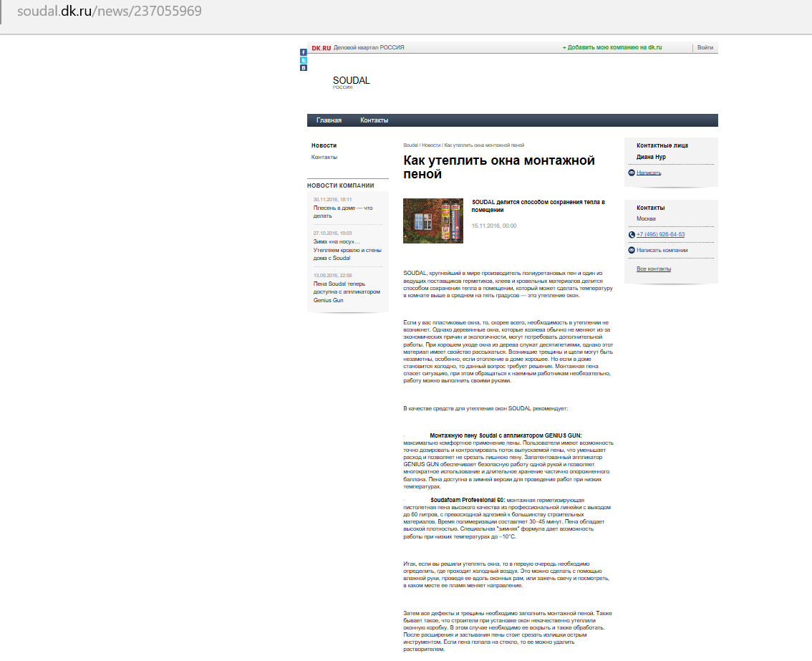Click Деловой квартал РОССИЯ text
Image resolution: width=812 pixels, height=661 pixels.
[x=369, y=48]
